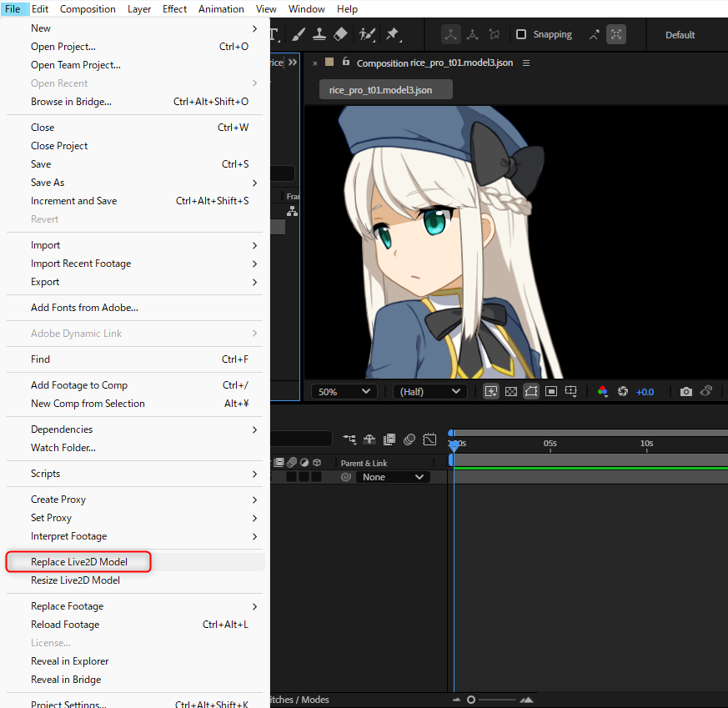Open Show Channel color management menu

(603, 391)
